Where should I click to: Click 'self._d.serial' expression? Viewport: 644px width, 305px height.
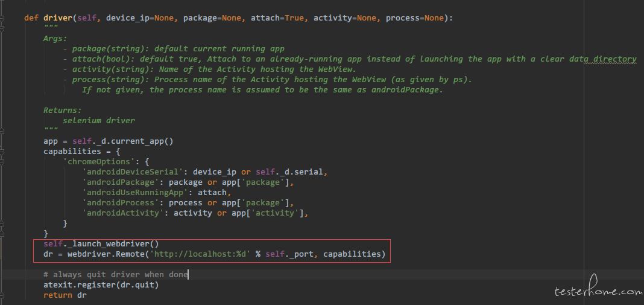(289, 172)
